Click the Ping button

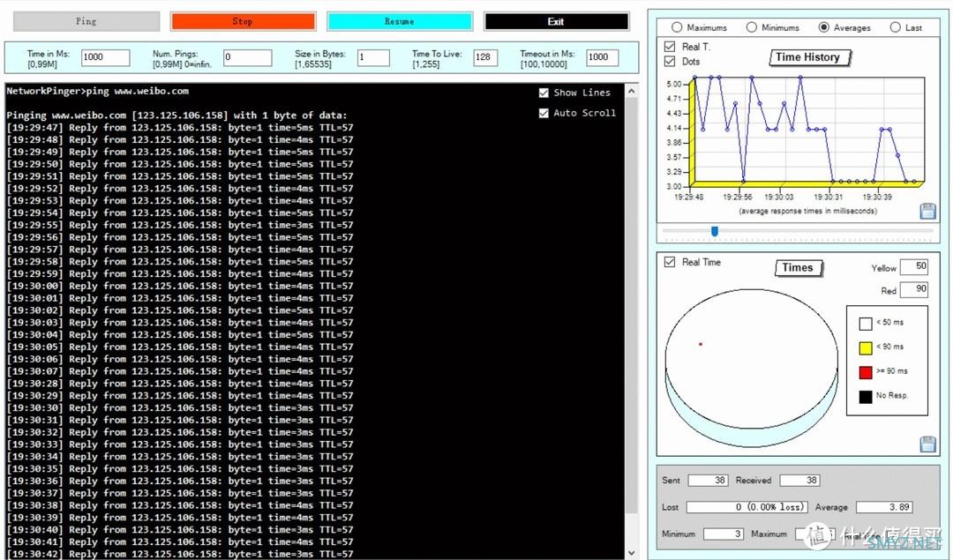86,21
